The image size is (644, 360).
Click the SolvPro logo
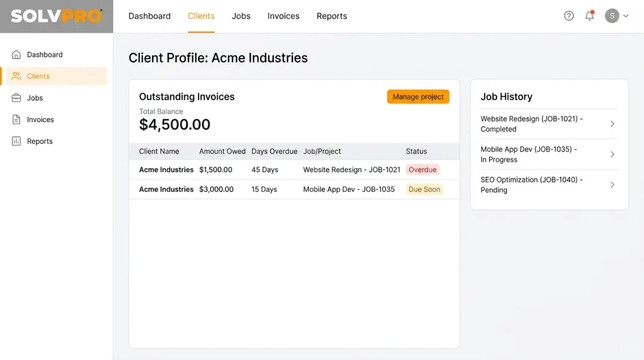[56, 16]
